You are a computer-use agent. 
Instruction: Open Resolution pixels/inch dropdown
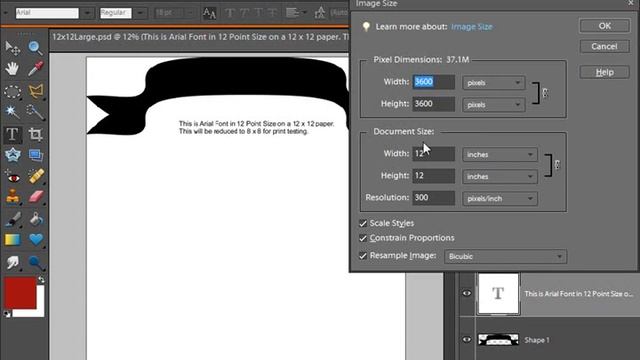(x=500, y=199)
